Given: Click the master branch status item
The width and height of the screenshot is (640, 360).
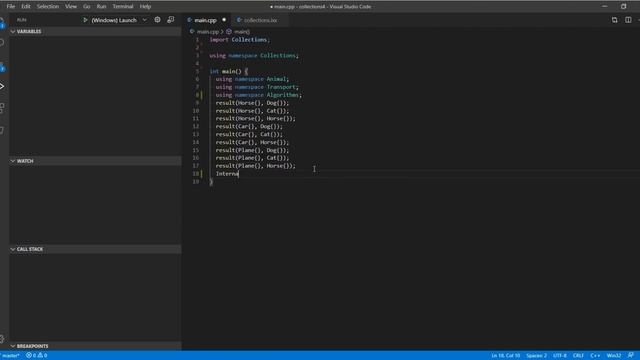Looking at the screenshot, I should click(10, 356).
